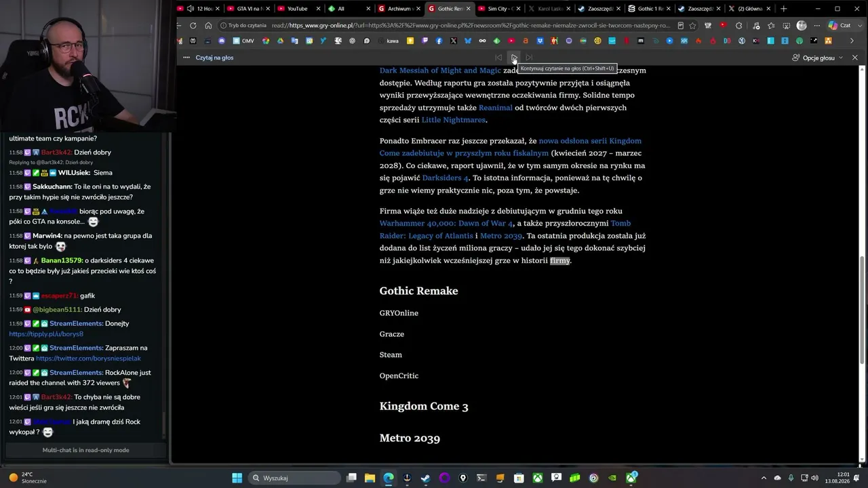Show hidden system tray icons

click(x=764, y=478)
